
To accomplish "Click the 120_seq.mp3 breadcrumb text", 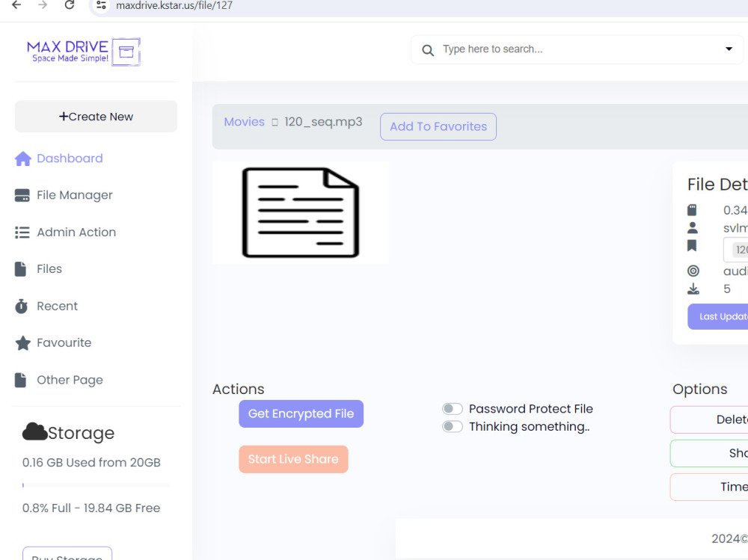I will 323,122.
